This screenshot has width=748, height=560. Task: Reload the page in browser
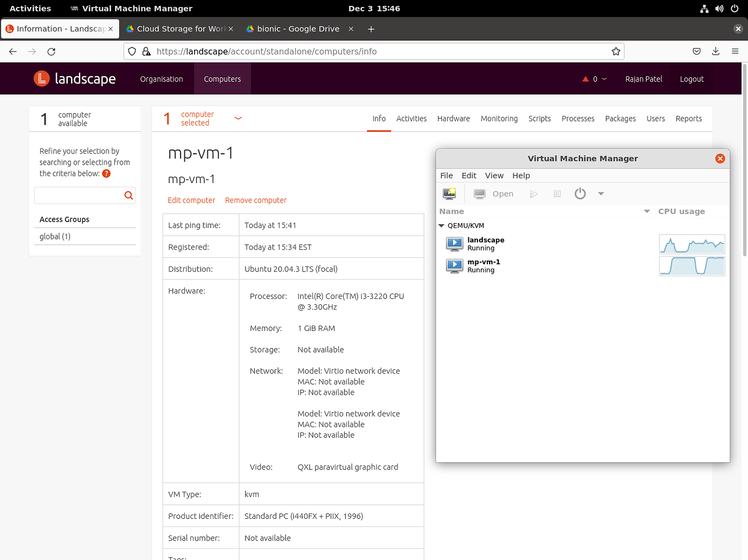pos(51,51)
